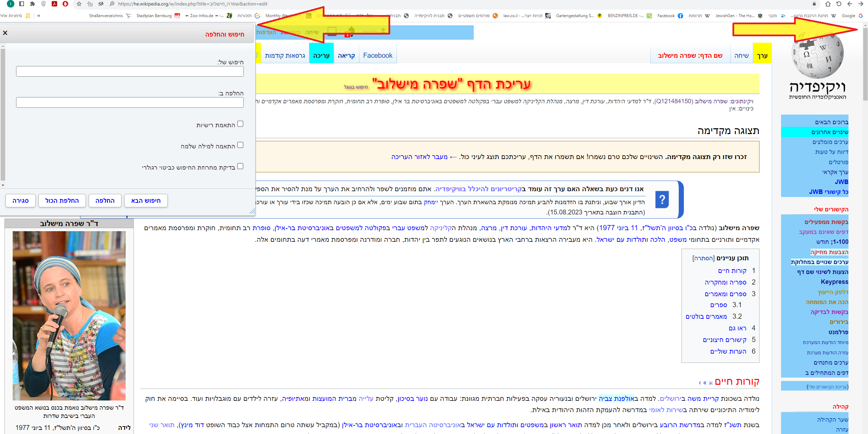Open the Zoo-Infos.de bookmark
Screen dimensions: 868x434
click(209, 16)
